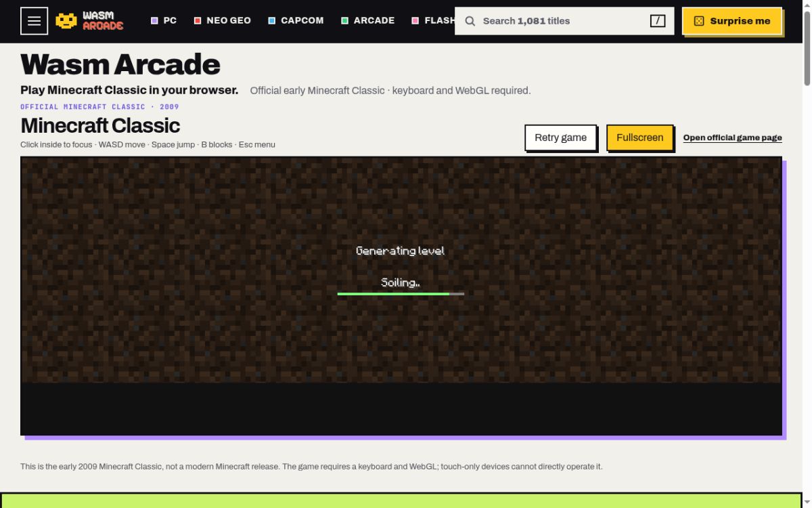
Task: Click the Retry game button
Action: point(560,137)
